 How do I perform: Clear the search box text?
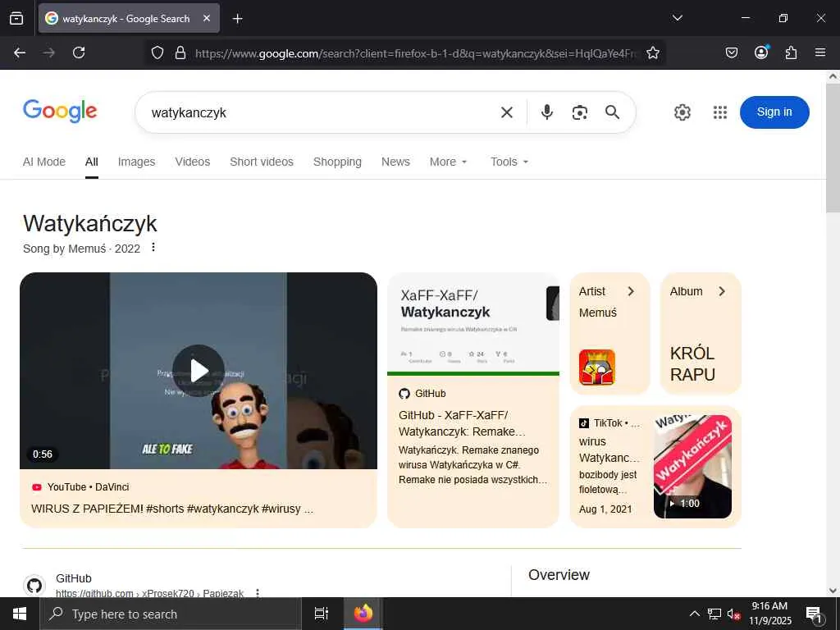507,112
